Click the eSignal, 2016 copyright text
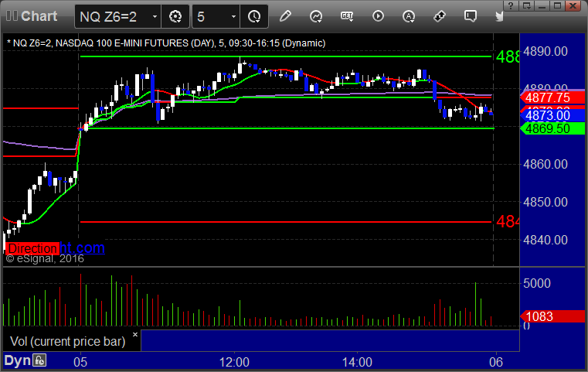 coord(45,258)
